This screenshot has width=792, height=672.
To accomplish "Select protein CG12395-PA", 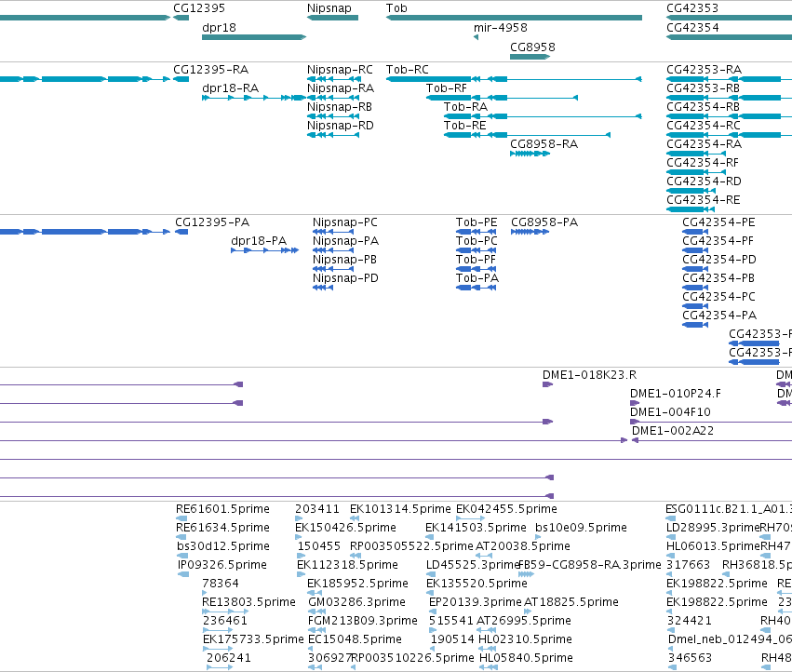I will click(x=181, y=232).
